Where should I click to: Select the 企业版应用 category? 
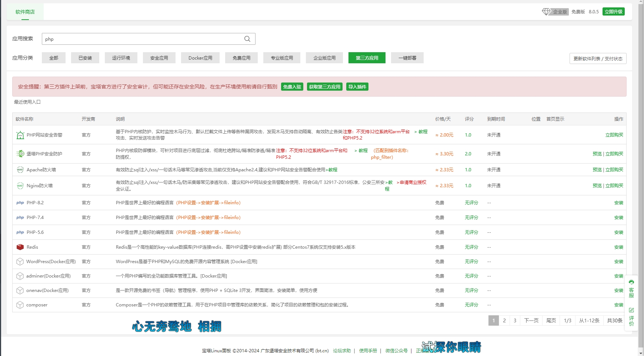point(324,58)
